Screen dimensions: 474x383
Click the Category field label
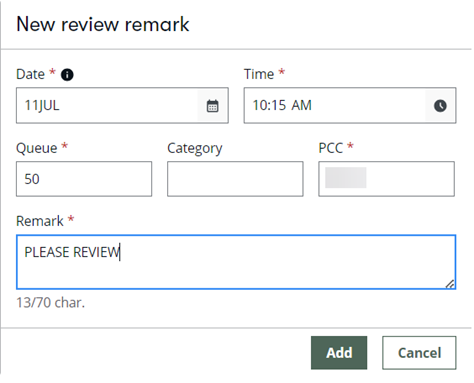pos(195,149)
